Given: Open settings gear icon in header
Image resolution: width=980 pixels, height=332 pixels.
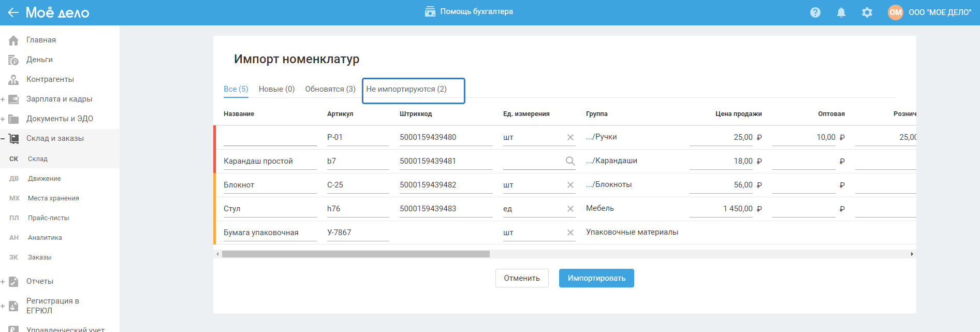Looking at the screenshot, I should click(x=867, y=12).
